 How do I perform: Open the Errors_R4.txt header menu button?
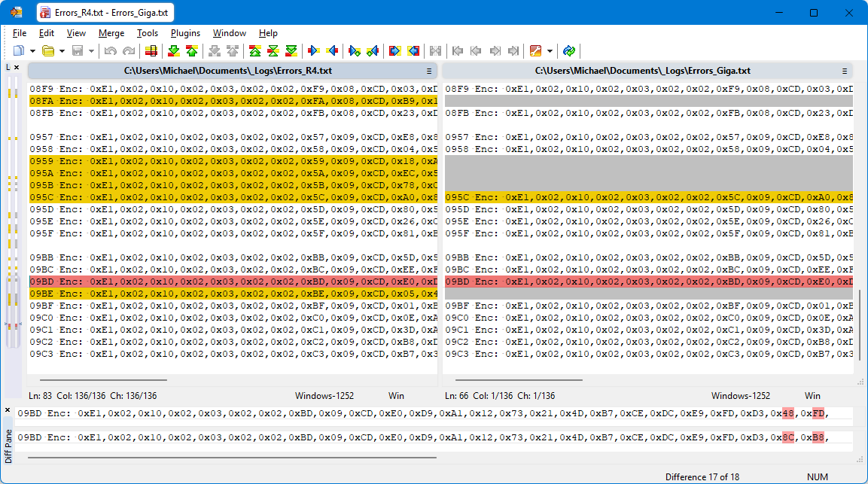pyautogui.click(x=429, y=71)
